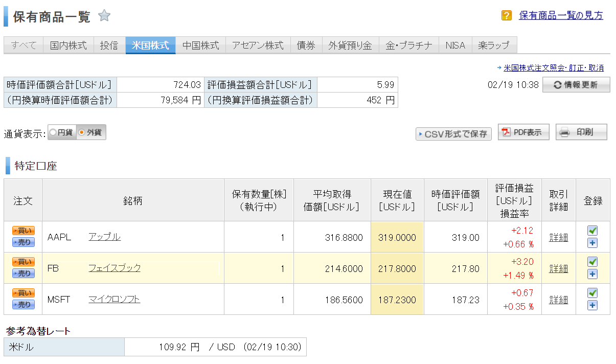616x364 pixels.
Task: Select the 外貨 currency radio option
Action: (90, 132)
